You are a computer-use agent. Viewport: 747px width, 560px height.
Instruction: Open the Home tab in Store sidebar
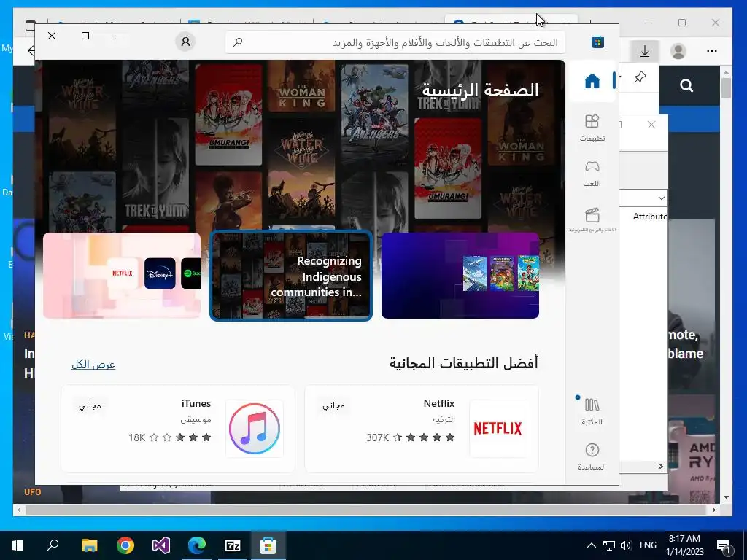click(592, 81)
